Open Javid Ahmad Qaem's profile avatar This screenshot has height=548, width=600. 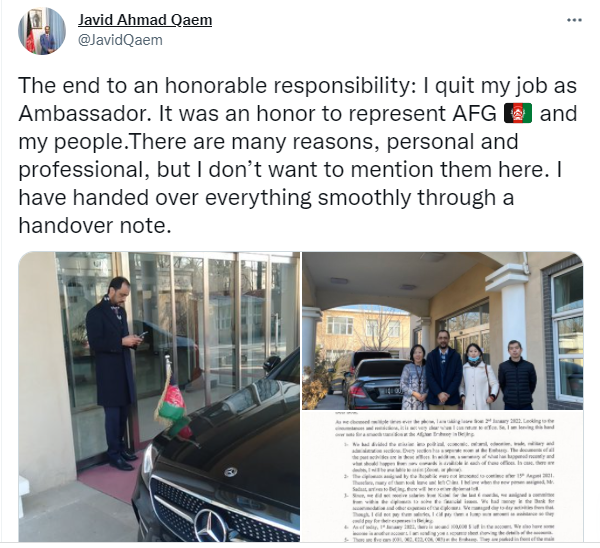pos(42,31)
